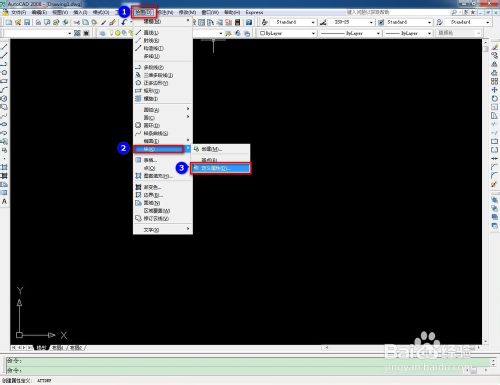Switch to the Layout1 (布局1) tab
This screenshot has width=500, height=385.
pyautogui.click(x=58, y=348)
